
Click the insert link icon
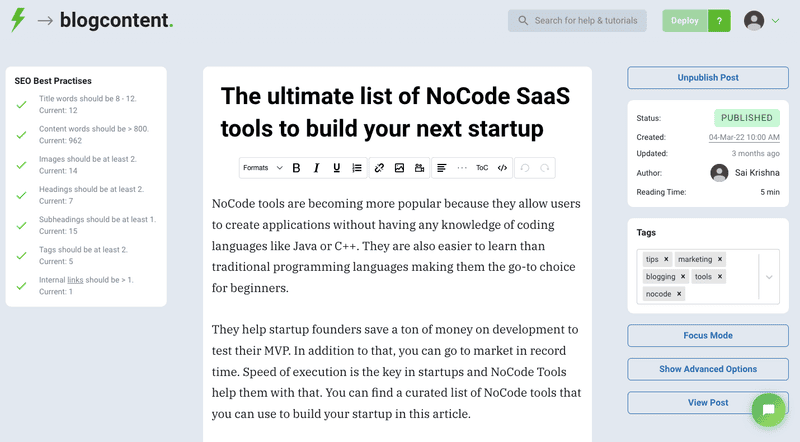(379, 168)
